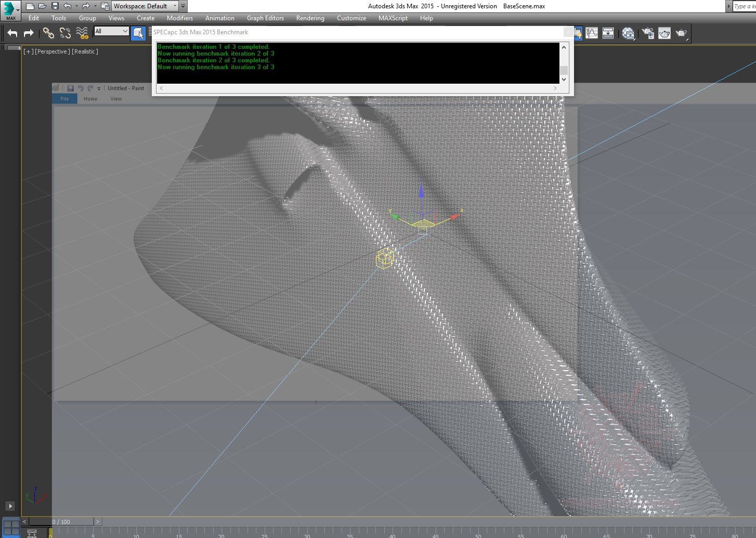Image resolution: width=756 pixels, height=538 pixels.
Task: Save the file with the floppy disk icon
Action: click(x=55, y=6)
